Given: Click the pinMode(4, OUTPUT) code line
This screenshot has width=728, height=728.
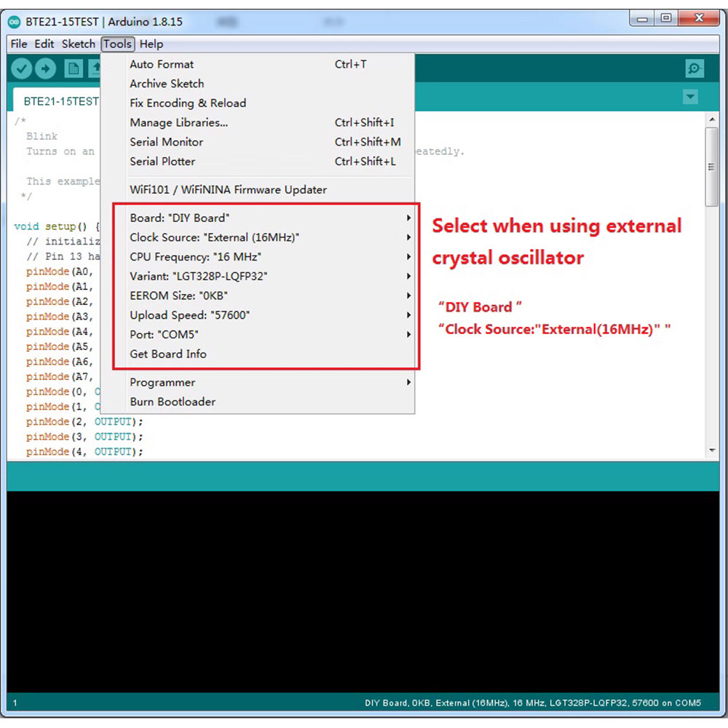Looking at the screenshot, I should (x=84, y=452).
